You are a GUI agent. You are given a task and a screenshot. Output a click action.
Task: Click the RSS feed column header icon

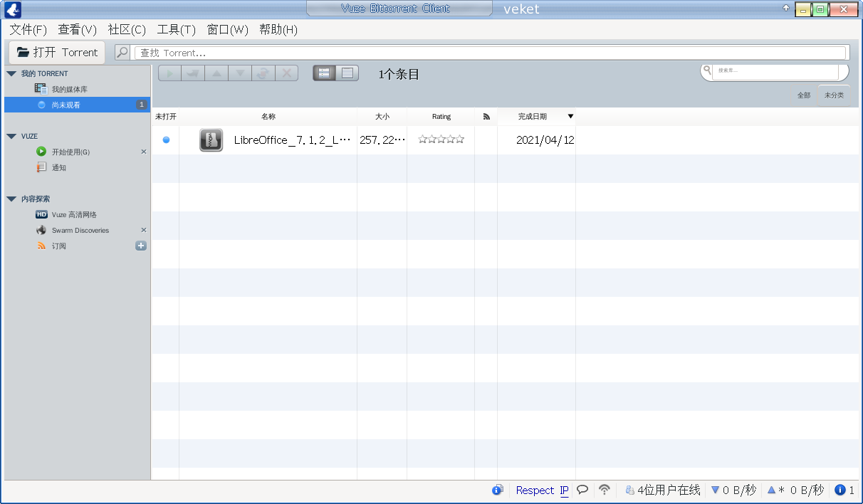[486, 116]
